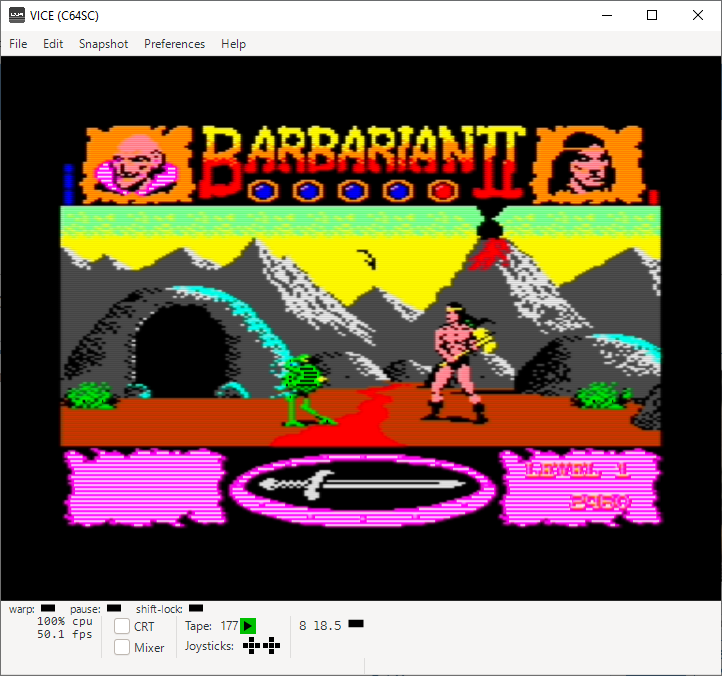Click the barbarian hero portrait
Screen dimensions: 722x676
coord(588,164)
